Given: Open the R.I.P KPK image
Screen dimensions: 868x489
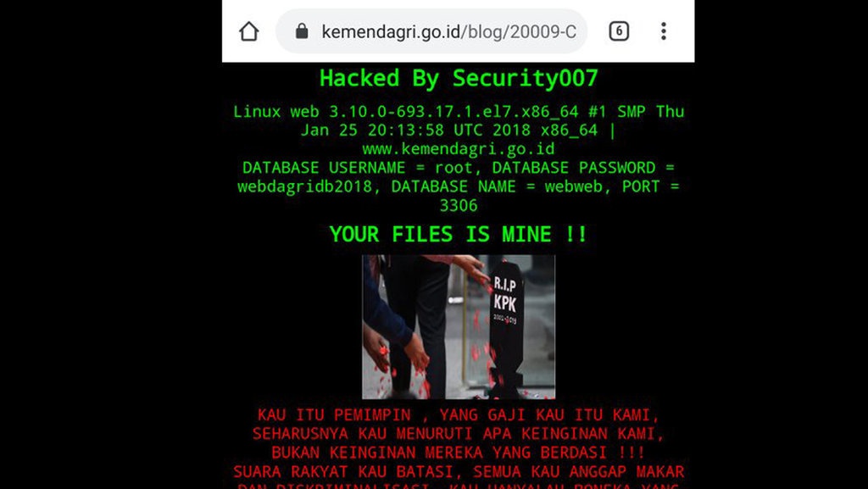Looking at the screenshot, I should click(459, 327).
